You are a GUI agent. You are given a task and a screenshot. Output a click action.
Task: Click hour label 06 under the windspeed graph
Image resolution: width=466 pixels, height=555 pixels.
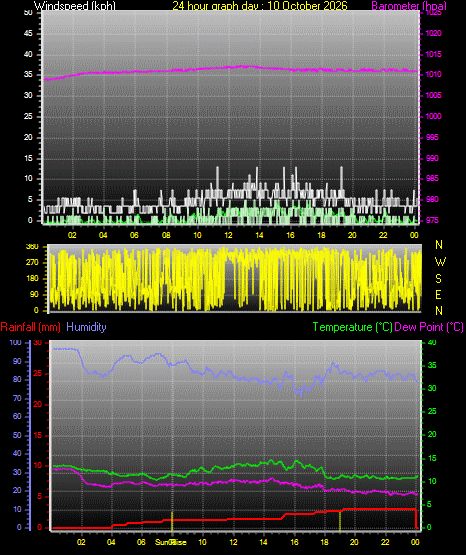(134, 235)
